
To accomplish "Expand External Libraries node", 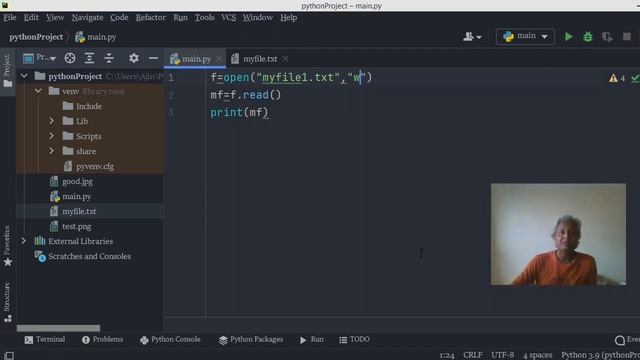I will 24,241.
